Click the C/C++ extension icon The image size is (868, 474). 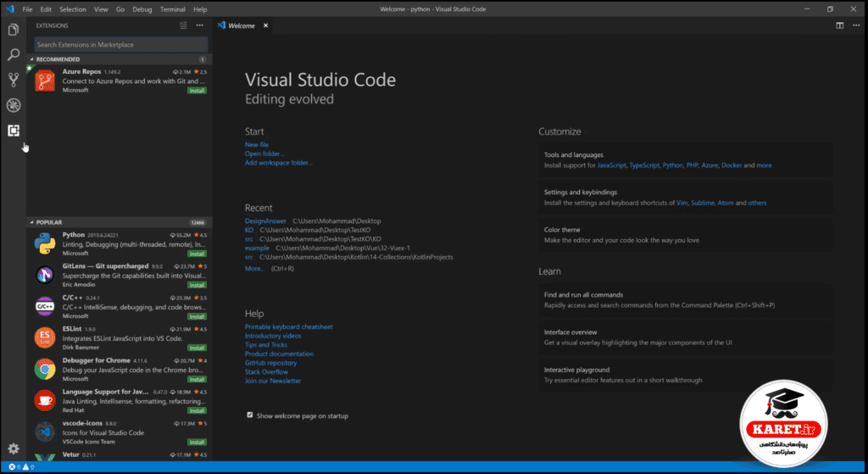click(45, 306)
